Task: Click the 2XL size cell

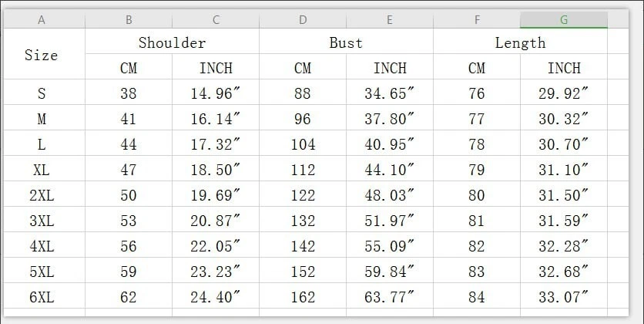Action: 42,195
